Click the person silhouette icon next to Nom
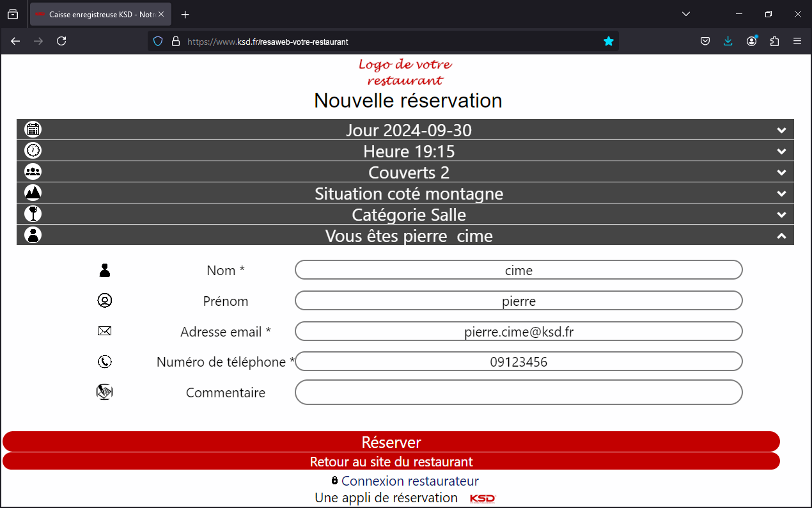The width and height of the screenshot is (812, 508). pos(105,270)
